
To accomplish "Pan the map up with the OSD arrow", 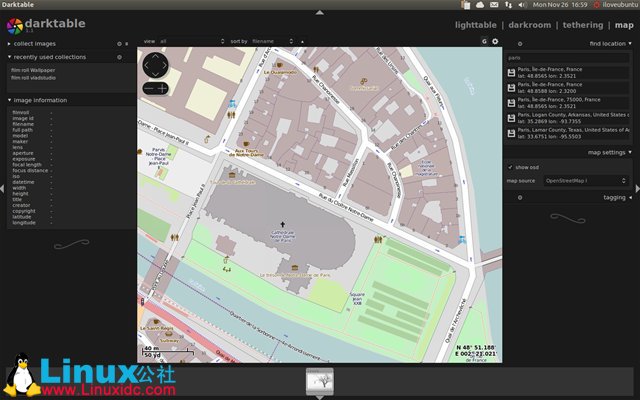I will pos(155,56).
